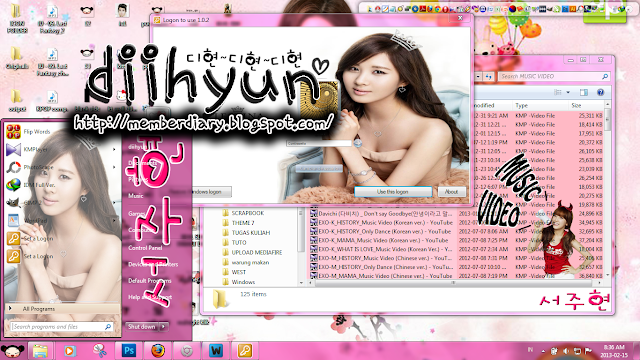Open the address bar history dropdown
This screenshot has height=360, width=640.
[x=478, y=76]
